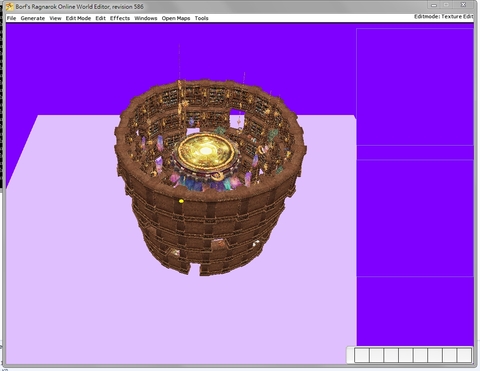Select the last blank slot in bottom slot bar
The image size is (480, 371).
464,355
